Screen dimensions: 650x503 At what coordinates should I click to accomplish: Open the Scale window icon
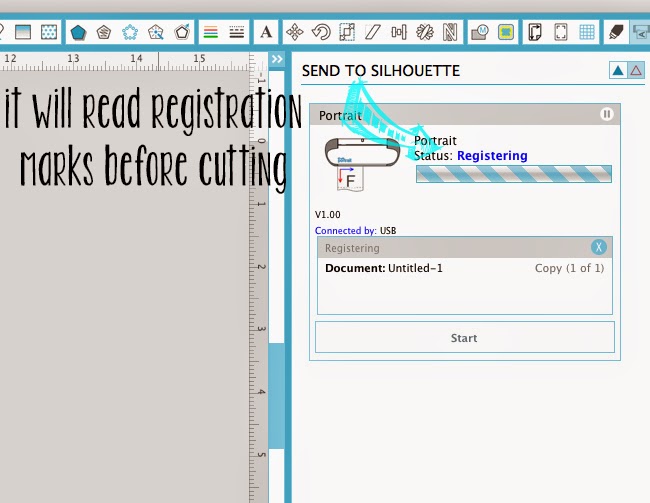tap(347, 32)
